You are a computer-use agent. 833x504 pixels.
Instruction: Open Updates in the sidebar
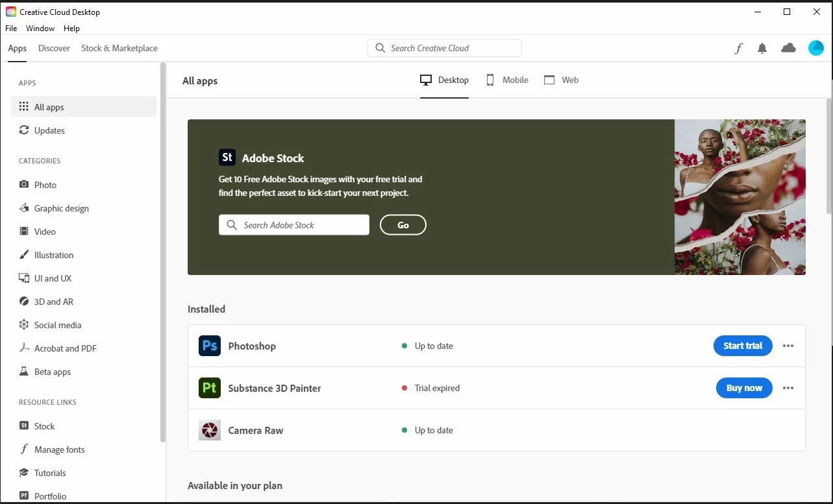(84, 130)
